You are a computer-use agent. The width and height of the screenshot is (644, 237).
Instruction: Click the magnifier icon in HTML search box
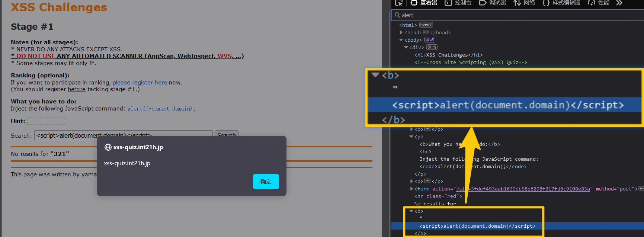pos(397,15)
